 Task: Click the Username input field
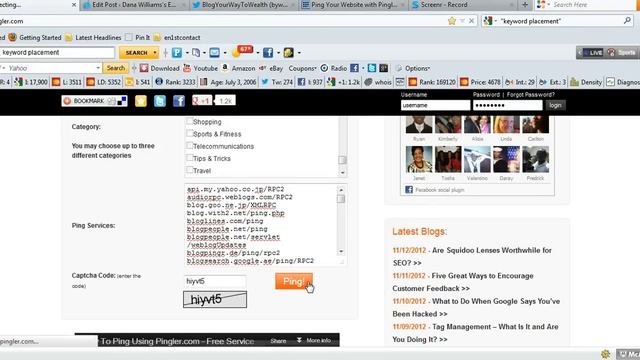[x=435, y=105]
